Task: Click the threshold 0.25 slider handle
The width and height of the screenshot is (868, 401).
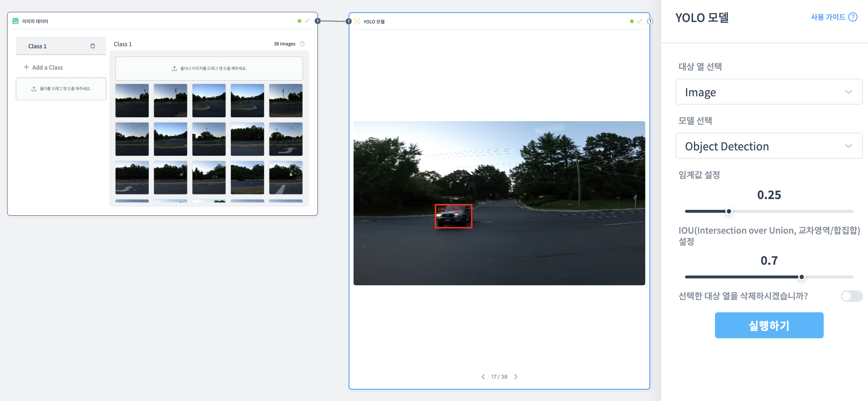Action: click(x=729, y=211)
